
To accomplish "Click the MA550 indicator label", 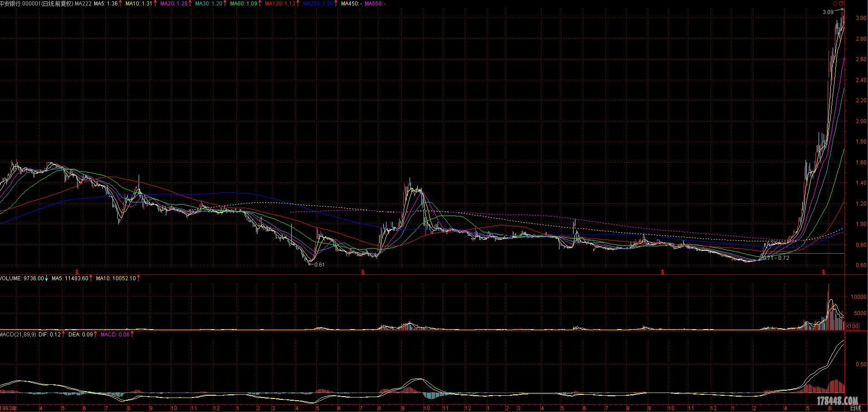I will pos(374,3).
